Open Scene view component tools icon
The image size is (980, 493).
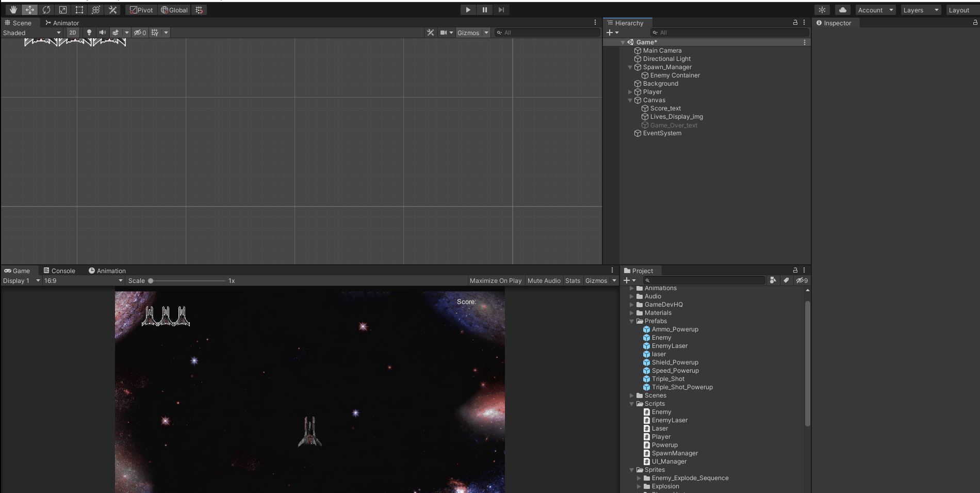430,33
